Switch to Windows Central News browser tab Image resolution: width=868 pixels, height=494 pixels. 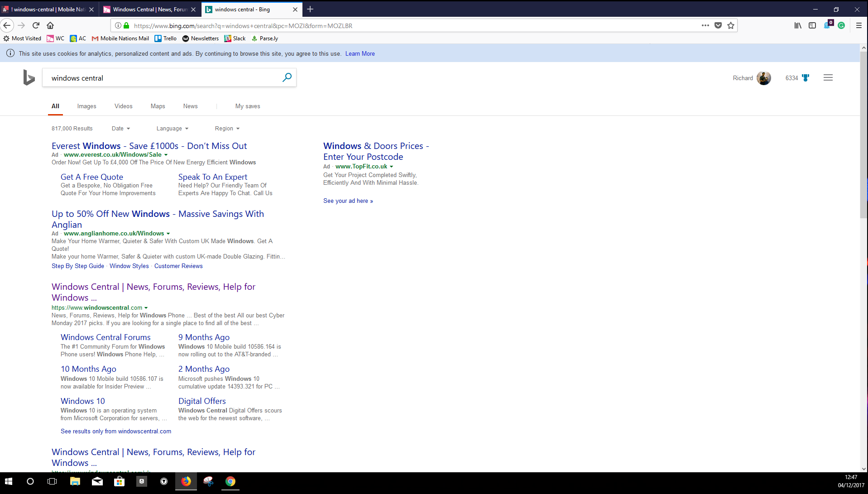click(150, 9)
